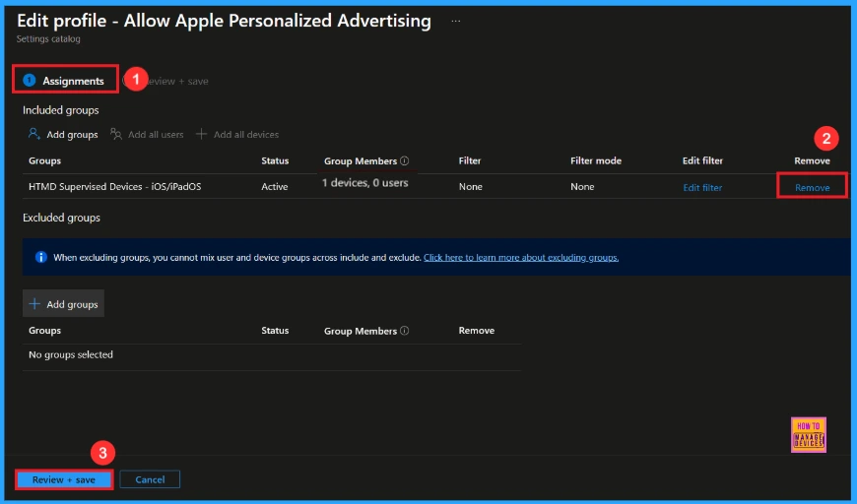857x504 pixels.
Task: Click the Groups header in Included groups table
Action: pos(44,160)
